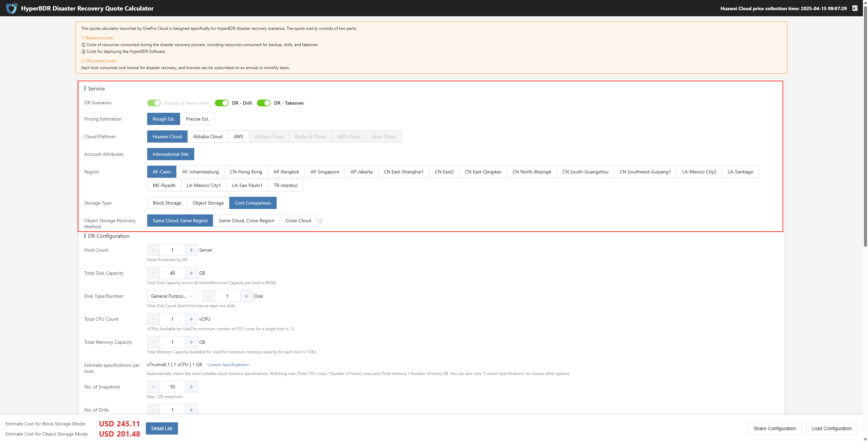Select the CN East-Qingdao region
Viewport: 868px width, 442px height.
[483, 172]
